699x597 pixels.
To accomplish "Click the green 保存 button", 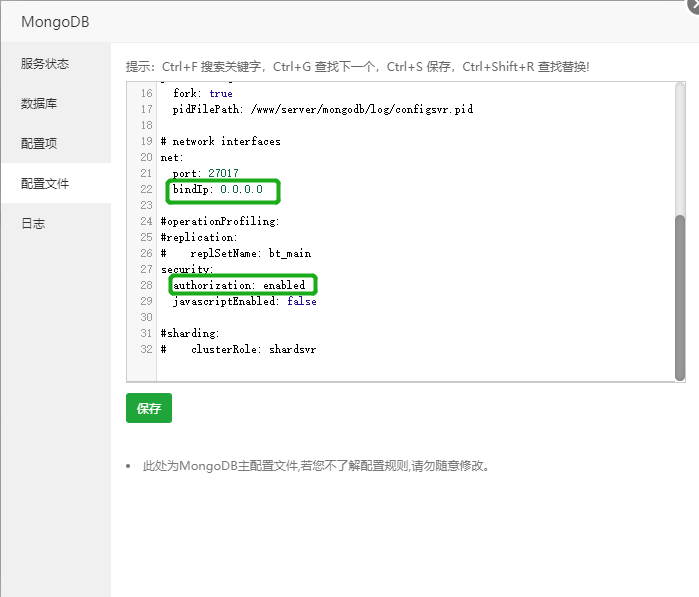I will (x=149, y=408).
